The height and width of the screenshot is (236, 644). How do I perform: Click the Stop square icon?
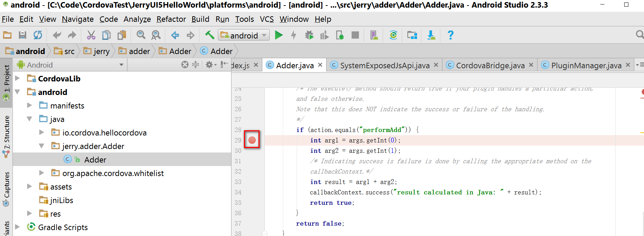(x=355, y=35)
